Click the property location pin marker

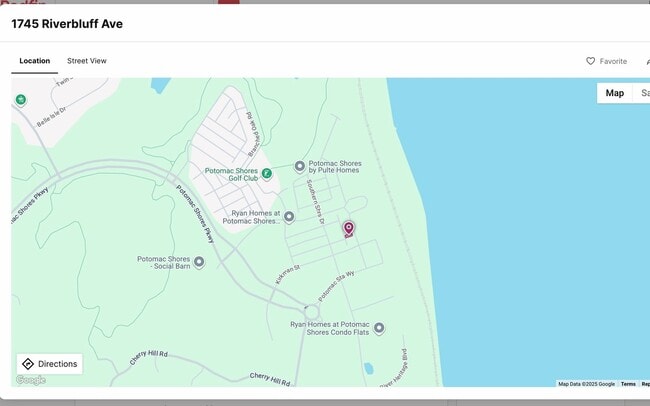(x=348, y=229)
